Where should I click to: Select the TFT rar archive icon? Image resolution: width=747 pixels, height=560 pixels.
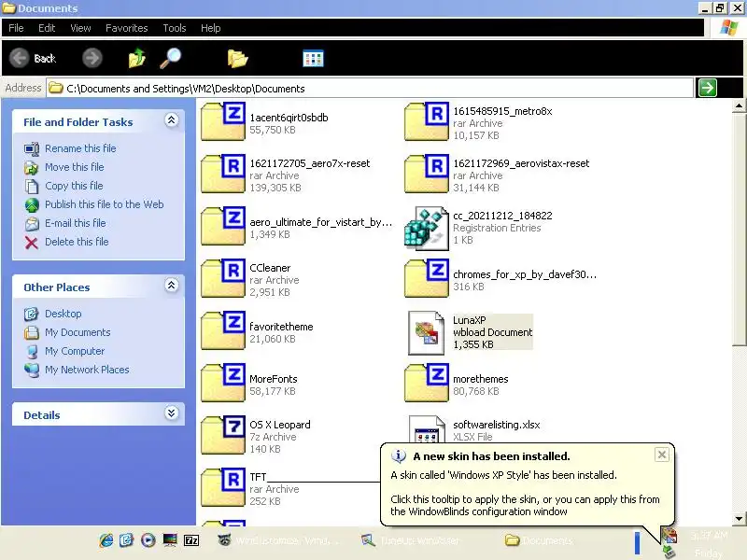click(x=223, y=487)
